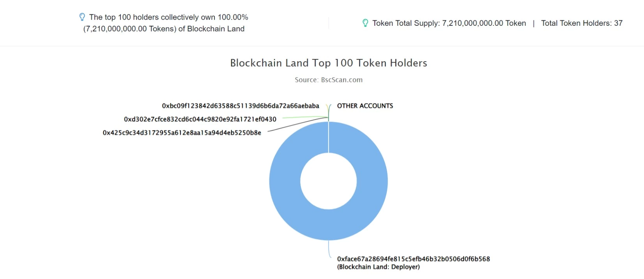Click the "Source: BscScan.com" subtitle

pos(329,80)
